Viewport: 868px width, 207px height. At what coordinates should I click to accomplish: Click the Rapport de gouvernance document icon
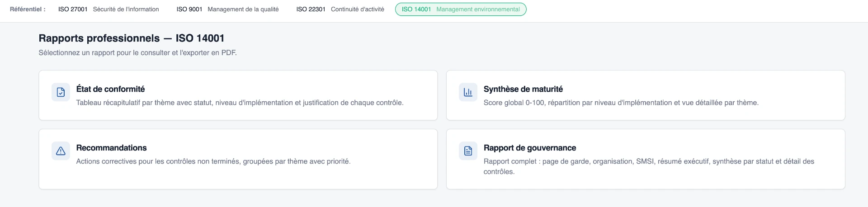tap(468, 151)
